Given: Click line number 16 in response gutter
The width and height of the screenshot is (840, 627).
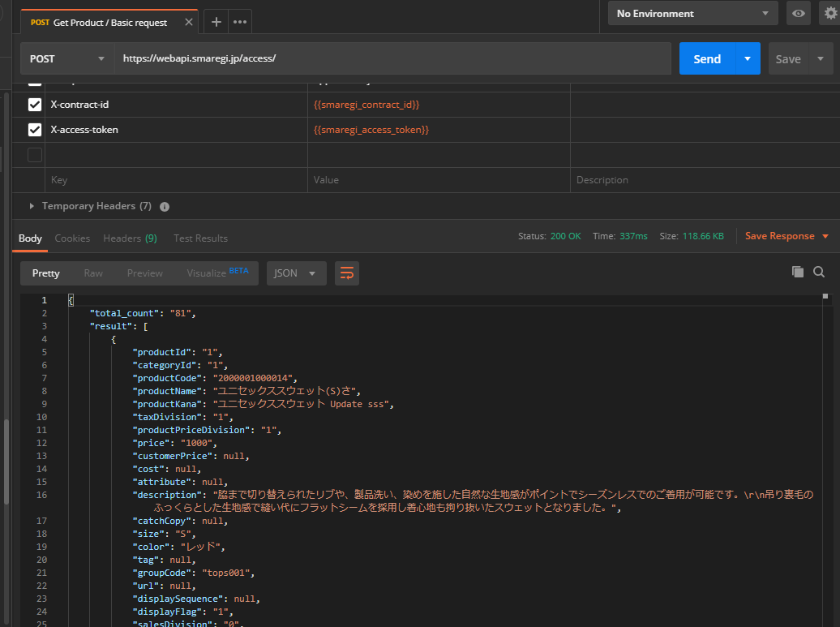Looking at the screenshot, I should (42, 495).
